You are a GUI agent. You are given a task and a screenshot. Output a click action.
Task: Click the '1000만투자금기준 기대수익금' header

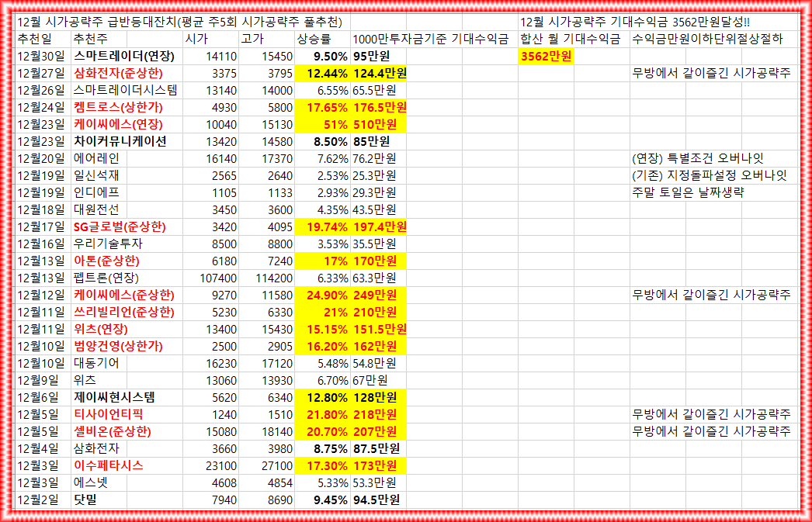(430, 40)
